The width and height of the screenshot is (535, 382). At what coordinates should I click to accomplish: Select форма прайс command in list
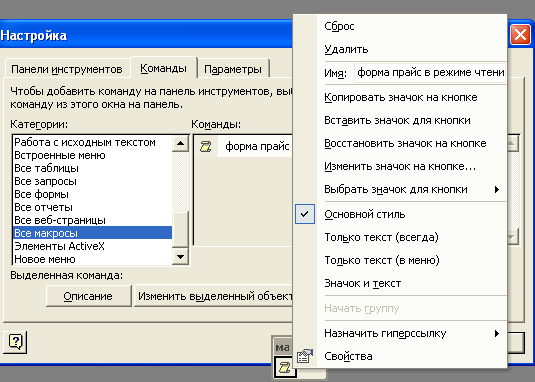244,146
